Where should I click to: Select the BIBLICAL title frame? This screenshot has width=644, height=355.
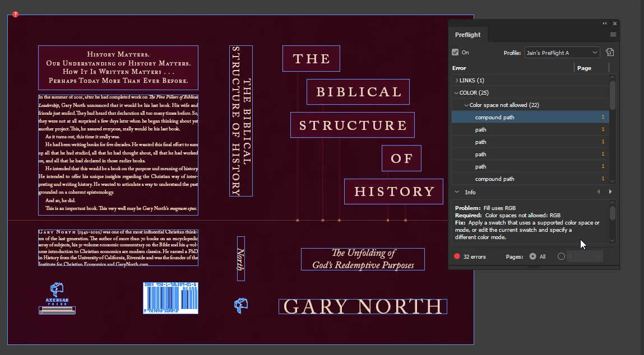coord(358,91)
